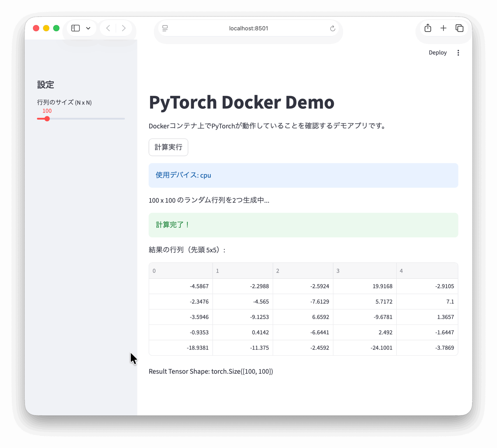This screenshot has width=497, height=448.
Task: Open the Streamlit app options menu
Action: click(458, 52)
